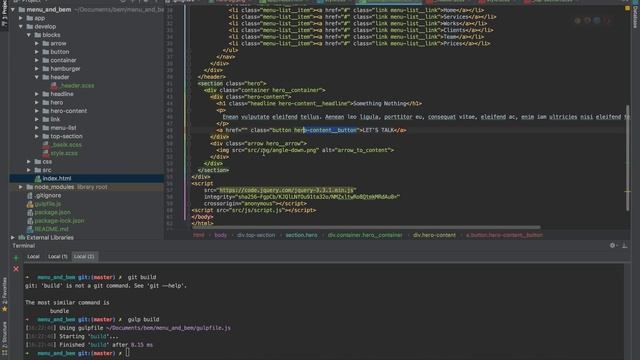Select div.top-section breadcrumb
The height and width of the screenshot is (360, 640).
point(256,235)
